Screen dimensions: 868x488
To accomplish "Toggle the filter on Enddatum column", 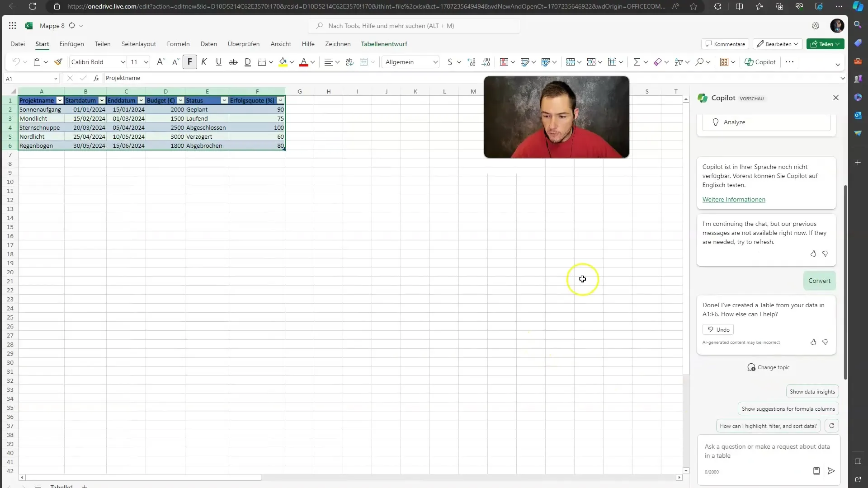I will click(142, 100).
